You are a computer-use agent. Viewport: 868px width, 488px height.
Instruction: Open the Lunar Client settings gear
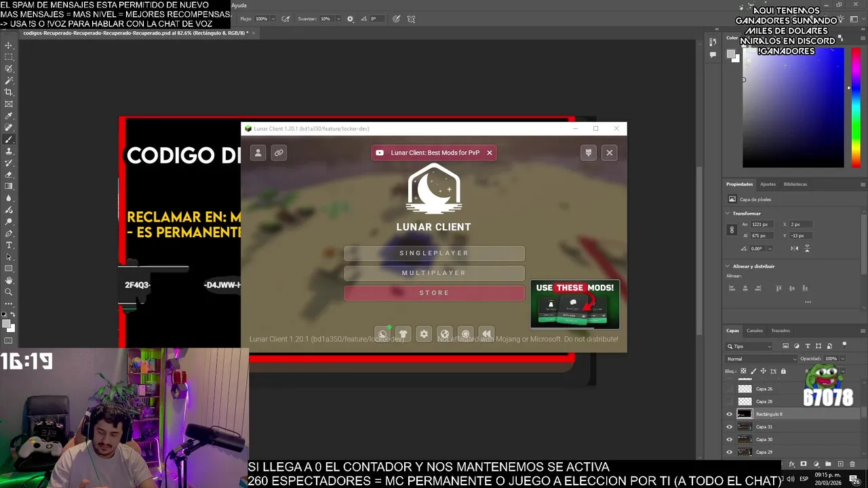click(424, 334)
